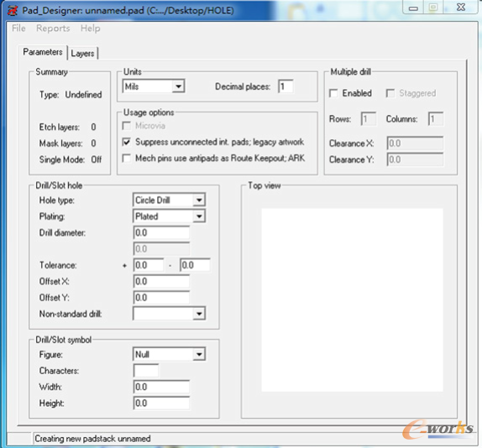Click the drill symbol Width field
Viewport: 482px width, 448px height.
point(161,388)
